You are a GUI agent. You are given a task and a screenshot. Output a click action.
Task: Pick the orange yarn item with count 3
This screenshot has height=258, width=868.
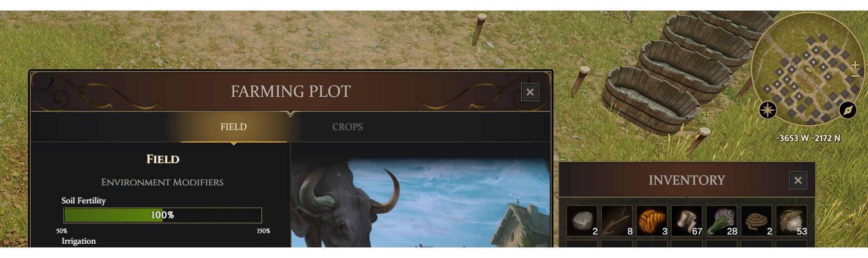(x=652, y=221)
